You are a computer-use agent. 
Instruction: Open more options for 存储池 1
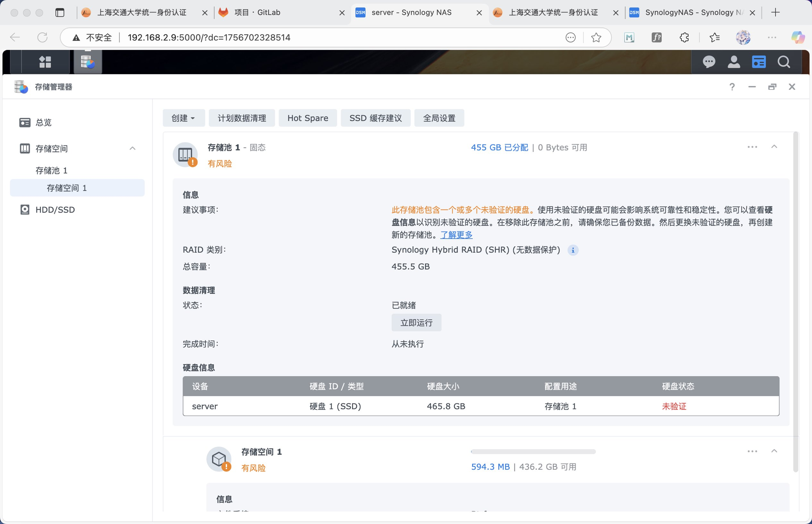(752, 147)
